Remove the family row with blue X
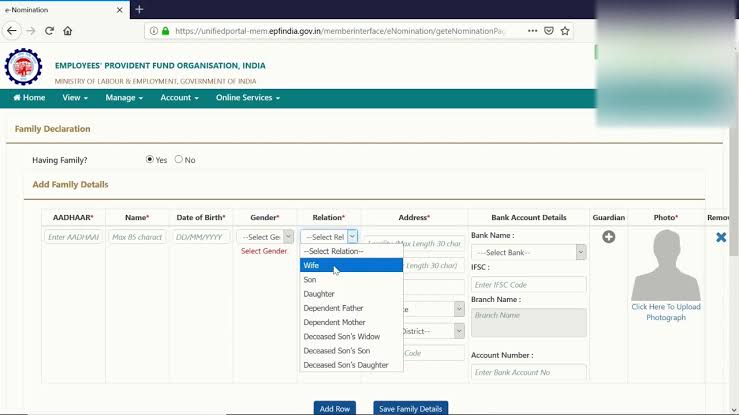Viewport: 739px width, 415px height. pyautogui.click(x=721, y=236)
